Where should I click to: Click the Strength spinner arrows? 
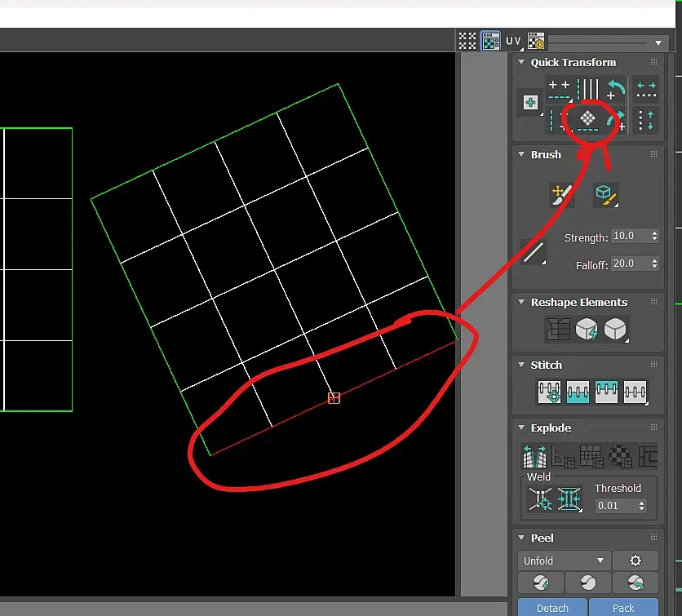pos(654,236)
